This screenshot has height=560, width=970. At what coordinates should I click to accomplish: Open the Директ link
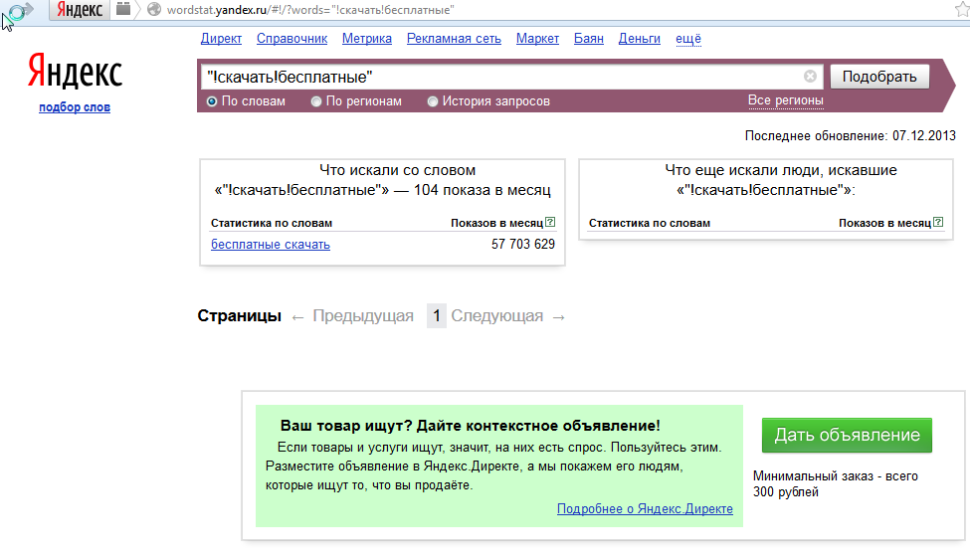(x=221, y=39)
